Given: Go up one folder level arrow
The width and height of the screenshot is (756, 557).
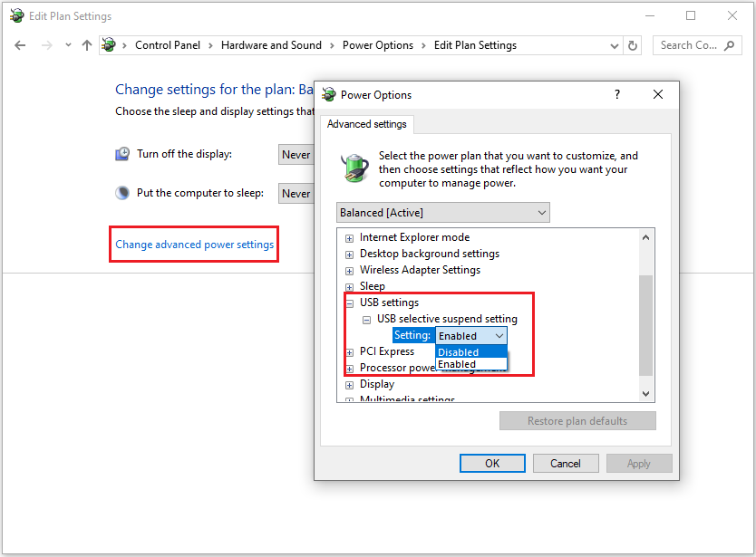Looking at the screenshot, I should click(x=87, y=45).
